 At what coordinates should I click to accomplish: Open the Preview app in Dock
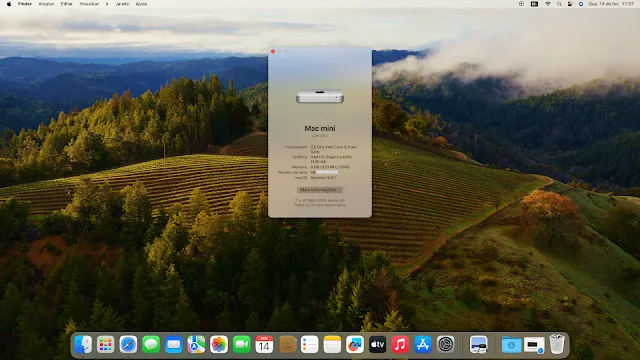[x=478, y=344]
